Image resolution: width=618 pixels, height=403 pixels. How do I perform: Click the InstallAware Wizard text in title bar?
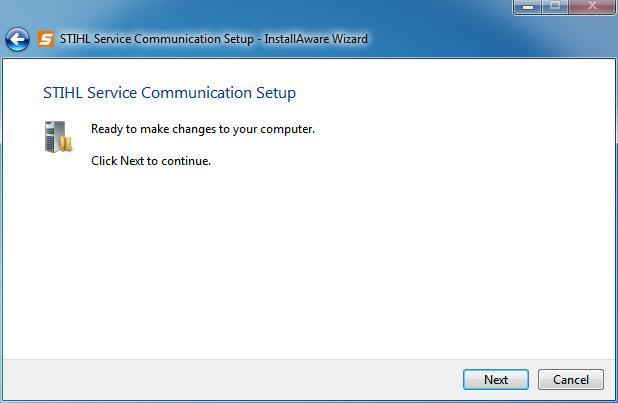(x=316, y=39)
